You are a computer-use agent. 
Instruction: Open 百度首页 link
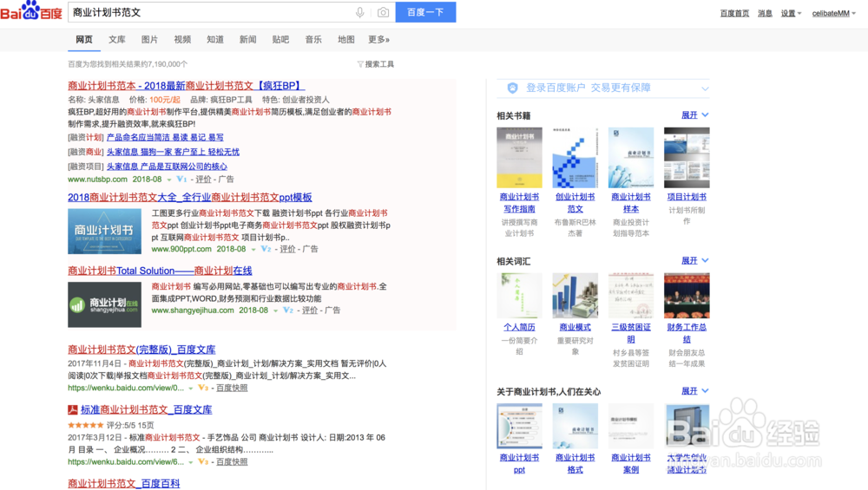click(x=734, y=13)
